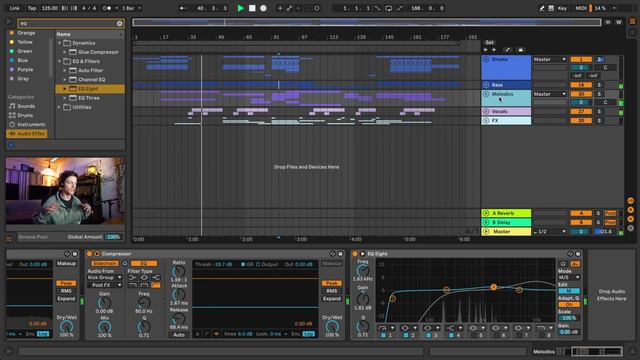Screen dimensions: 640x360
Task: Save EQ Eight preset with disk icon
Action: (x=578, y=254)
